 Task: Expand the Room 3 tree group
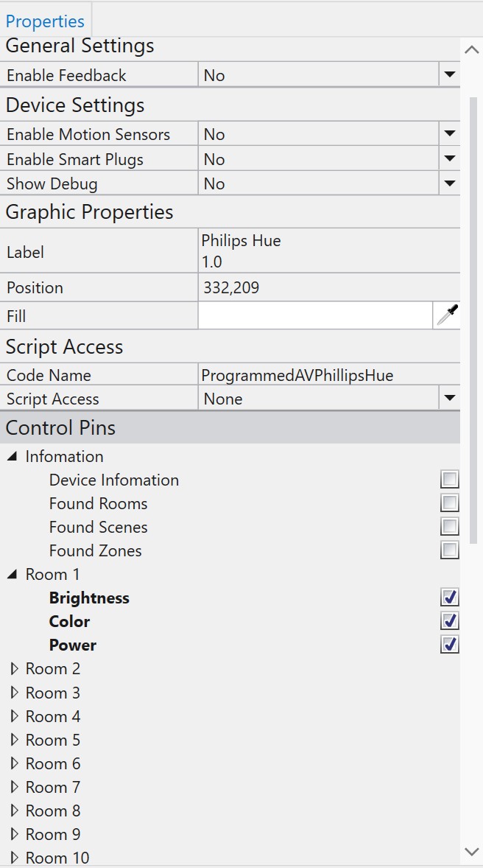click(x=15, y=693)
